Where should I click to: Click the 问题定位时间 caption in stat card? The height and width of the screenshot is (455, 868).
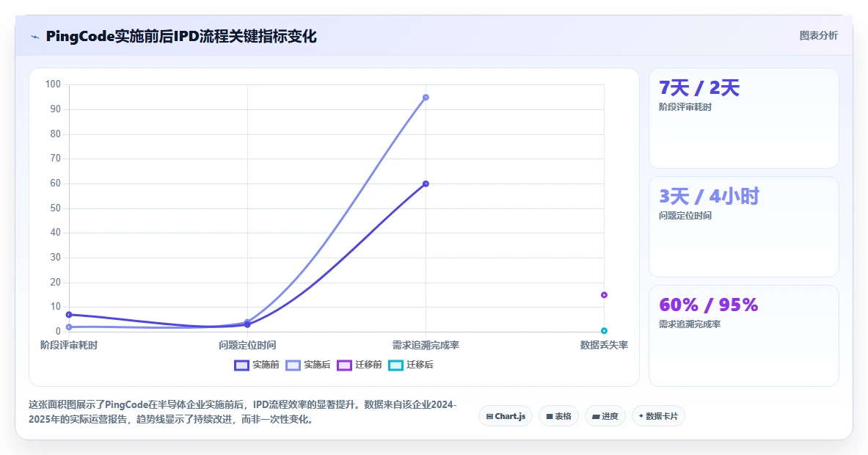pos(685,215)
